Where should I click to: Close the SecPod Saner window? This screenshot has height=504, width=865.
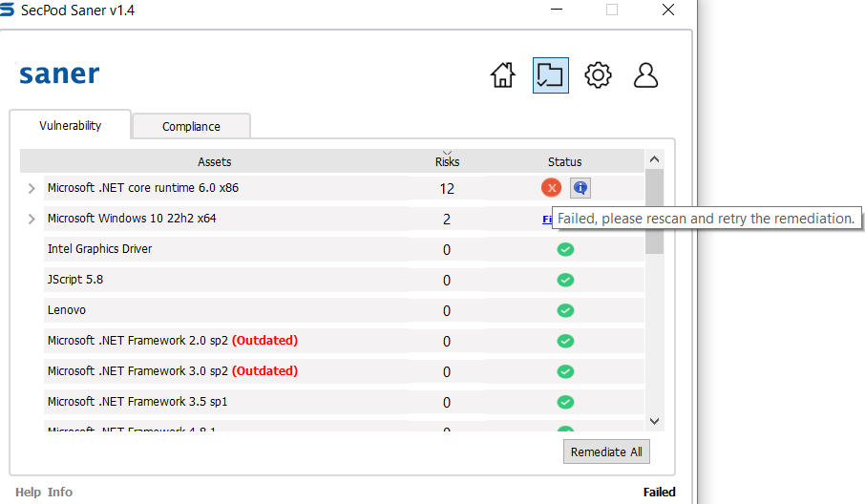tap(668, 10)
